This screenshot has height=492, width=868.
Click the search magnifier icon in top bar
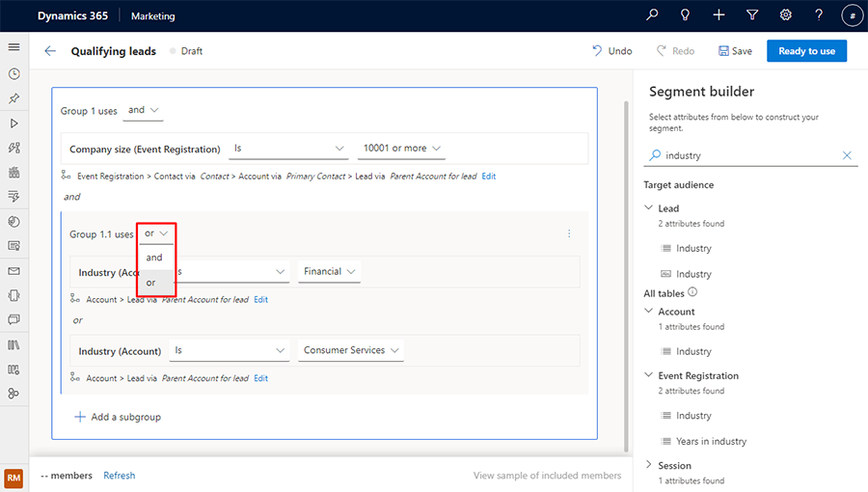[653, 15]
